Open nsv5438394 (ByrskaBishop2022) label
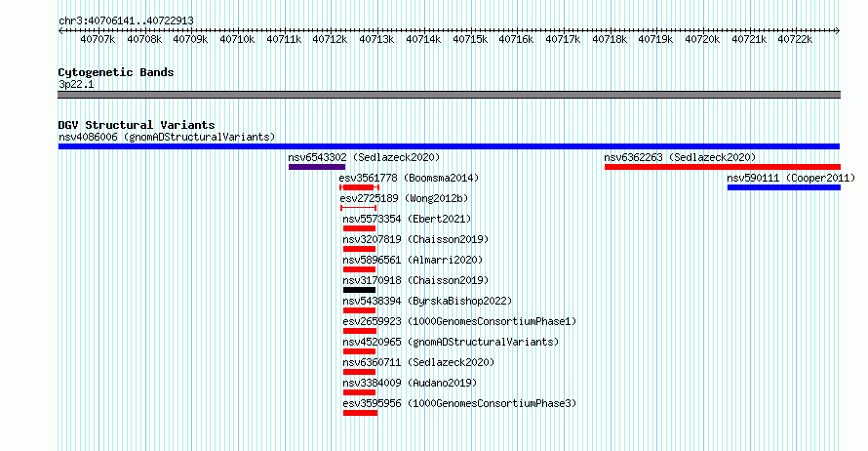 pos(427,301)
